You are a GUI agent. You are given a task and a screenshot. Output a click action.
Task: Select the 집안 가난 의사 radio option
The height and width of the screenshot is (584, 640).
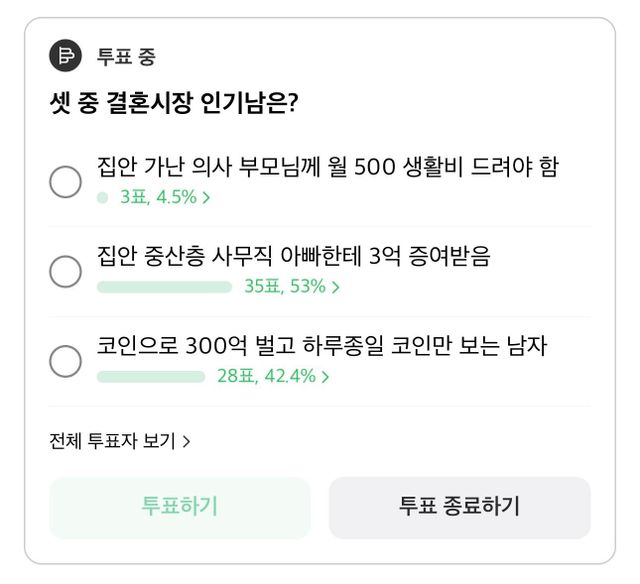coord(66,181)
